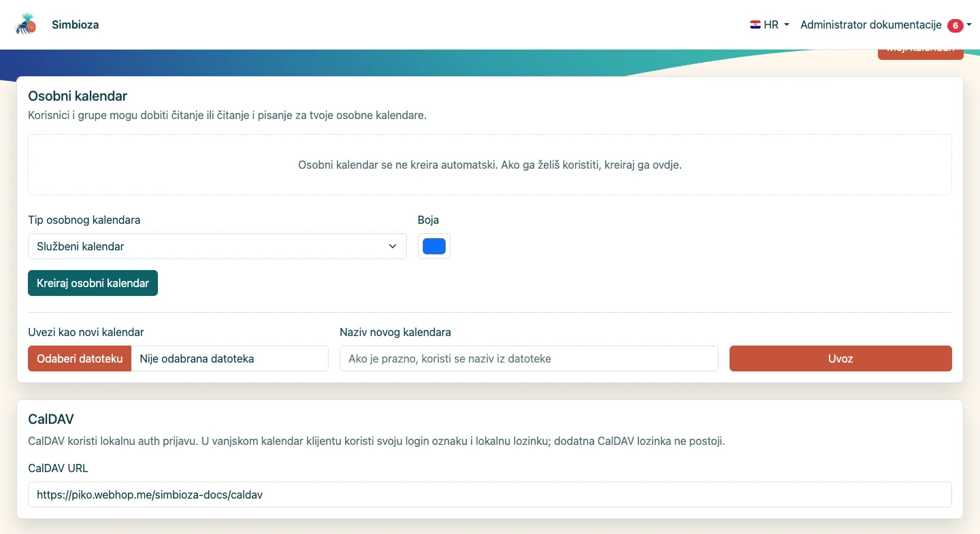The height and width of the screenshot is (534, 980).
Task: Click the caret after the notification badge
Action: tap(969, 24)
